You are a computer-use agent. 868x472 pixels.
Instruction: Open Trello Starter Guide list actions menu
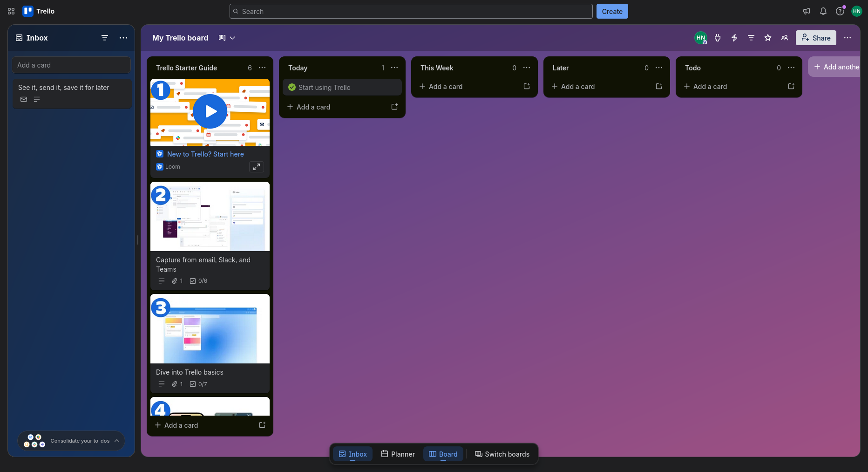pyautogui.click(x=262, y=68)
